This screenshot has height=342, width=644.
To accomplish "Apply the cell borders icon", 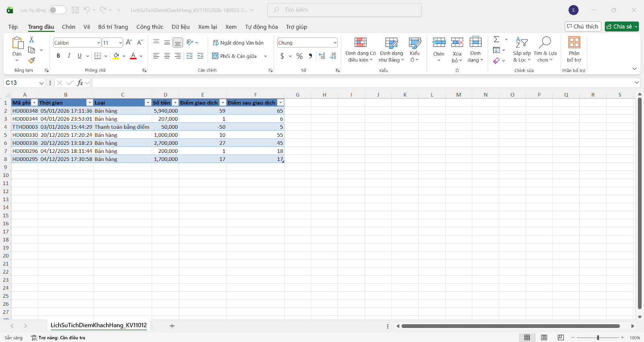I will pyautogui.click(x=98, y=56).
